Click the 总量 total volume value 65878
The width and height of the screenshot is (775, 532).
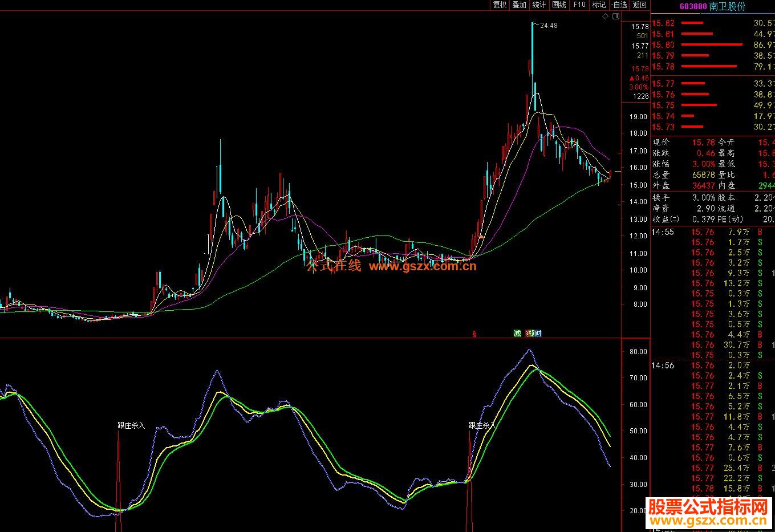[704, 175]
